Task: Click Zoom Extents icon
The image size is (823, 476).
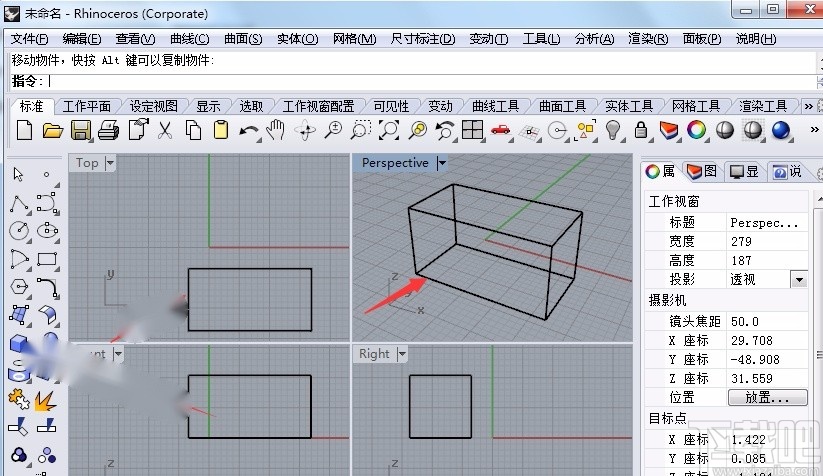Action: coord(389,130)
